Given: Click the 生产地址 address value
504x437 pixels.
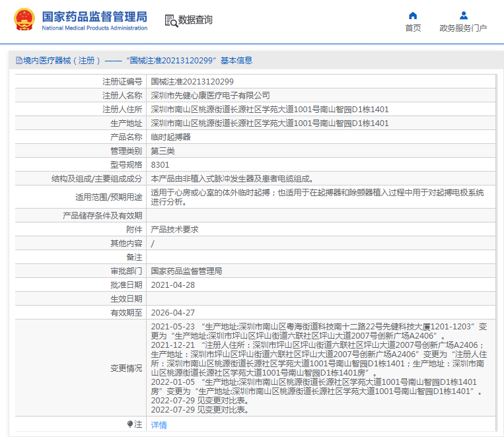Looking at the screenshot, I should (270, 123).
